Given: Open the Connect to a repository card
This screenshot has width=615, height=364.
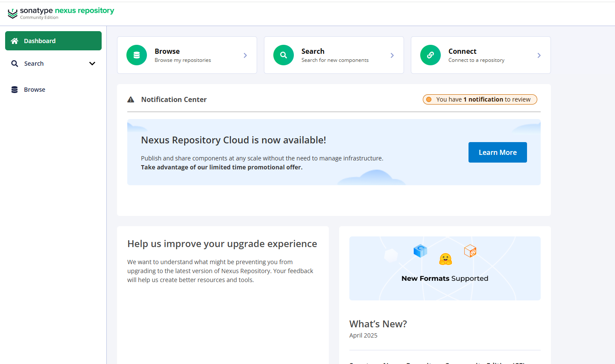Looking at the screenshot, I should point(476,55).
